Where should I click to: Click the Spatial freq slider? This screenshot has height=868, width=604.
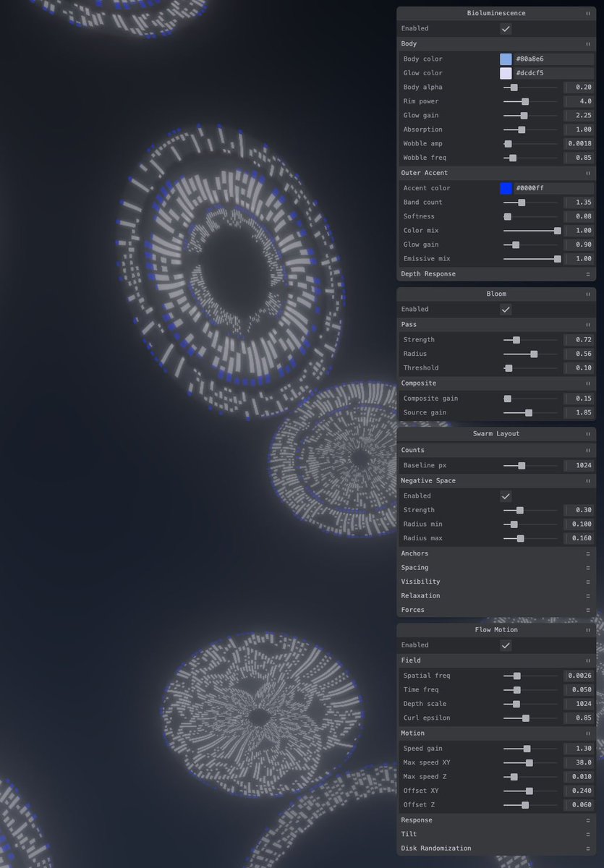pyautogui.click(x=530, y=676)
